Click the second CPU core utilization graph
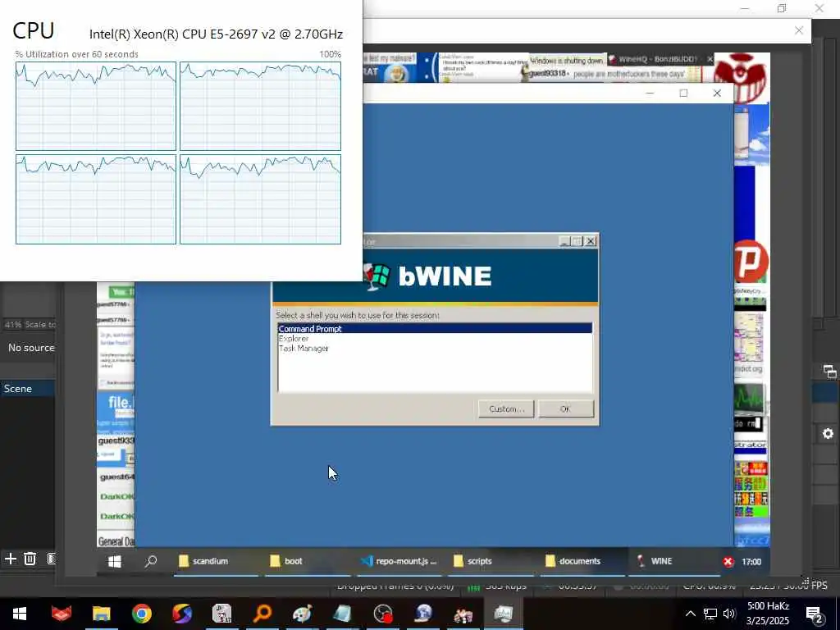Viewport: 840px width, 630px height. tap(260, 106)
